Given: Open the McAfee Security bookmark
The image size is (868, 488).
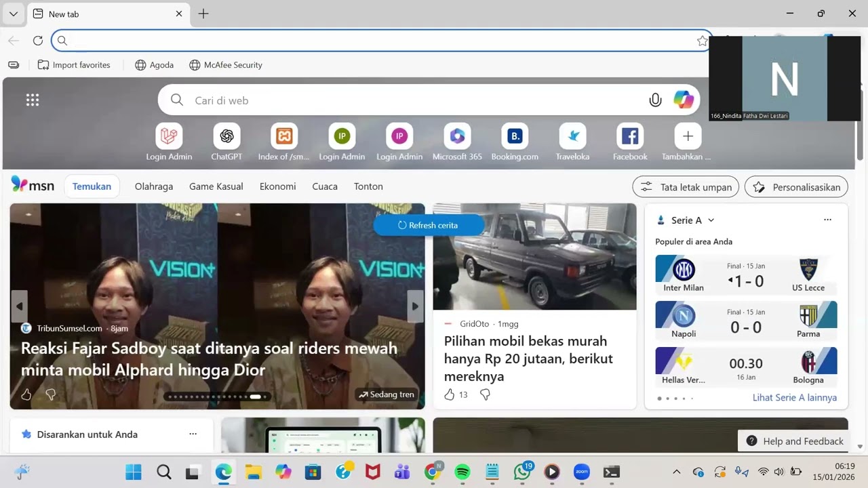Looking at the screenshot, I should click(x=226, y=65).
